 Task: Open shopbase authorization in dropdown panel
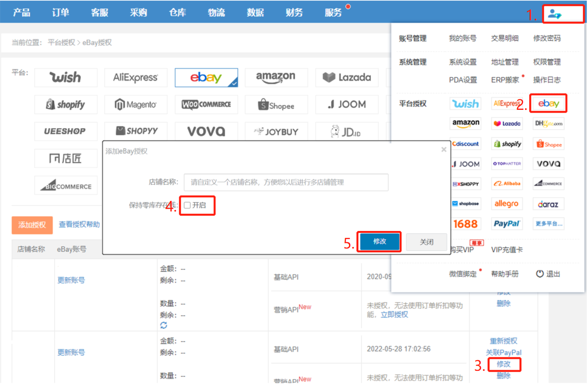point(465,204)
